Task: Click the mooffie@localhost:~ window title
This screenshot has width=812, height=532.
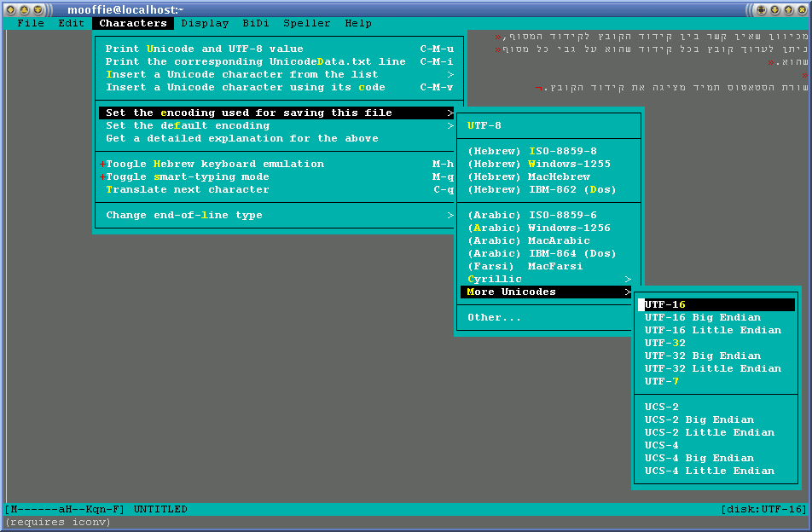Action: (125, 10)
